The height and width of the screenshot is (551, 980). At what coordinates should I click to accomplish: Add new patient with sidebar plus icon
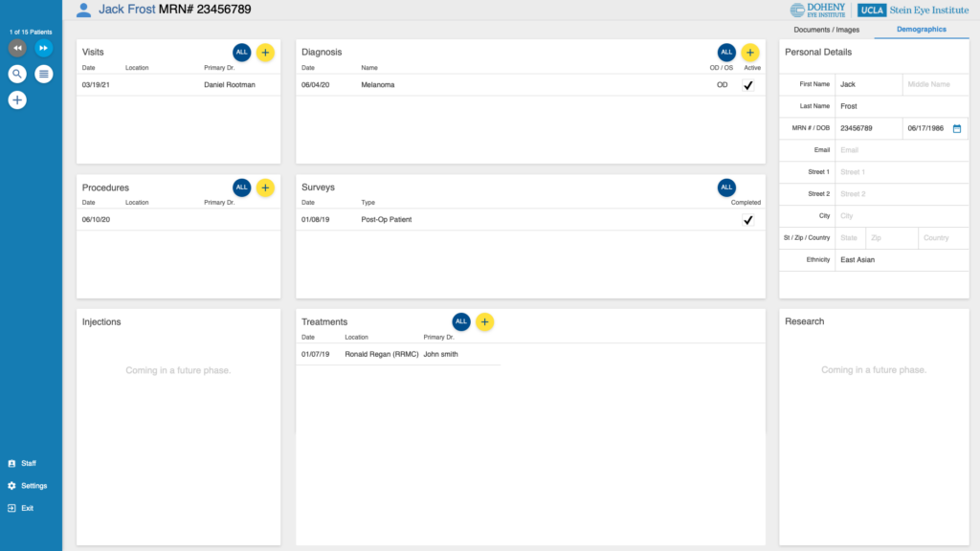tap(17, 100)
